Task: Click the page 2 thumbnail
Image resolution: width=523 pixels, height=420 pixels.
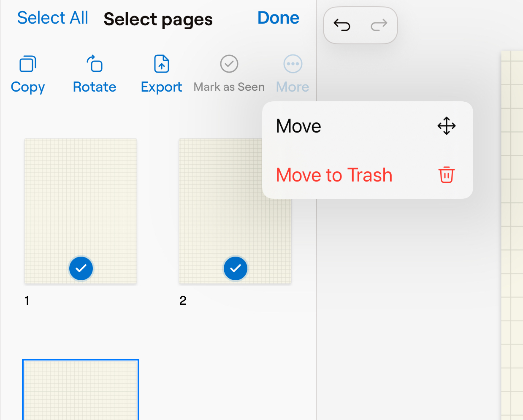Action: tap(219, 228)
